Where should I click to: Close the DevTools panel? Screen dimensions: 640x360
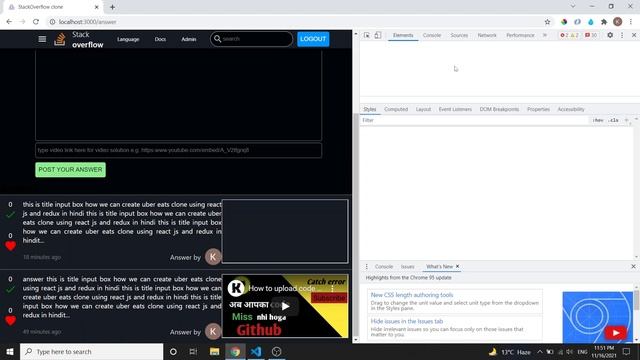coord(634,36)
